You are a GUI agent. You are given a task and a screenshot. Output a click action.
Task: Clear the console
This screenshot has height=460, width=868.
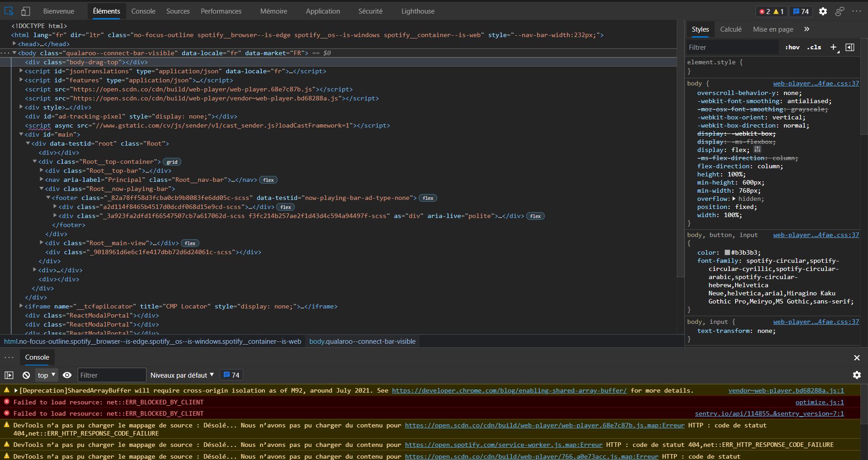click(x=26, y=375)
